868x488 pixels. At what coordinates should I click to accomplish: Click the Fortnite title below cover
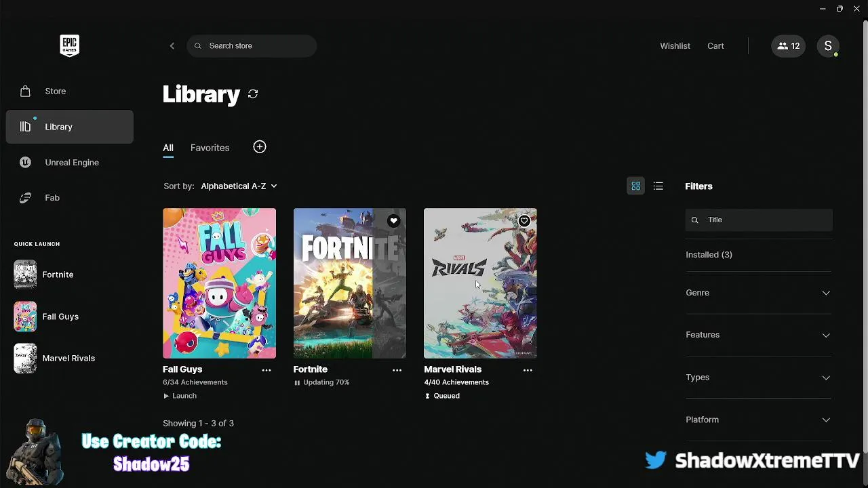click(x=311, y=369)
